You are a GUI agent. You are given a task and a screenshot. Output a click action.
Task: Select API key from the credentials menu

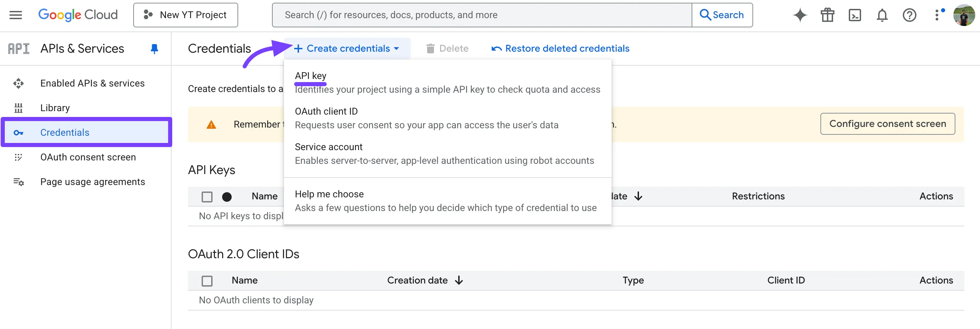point(311,76)
